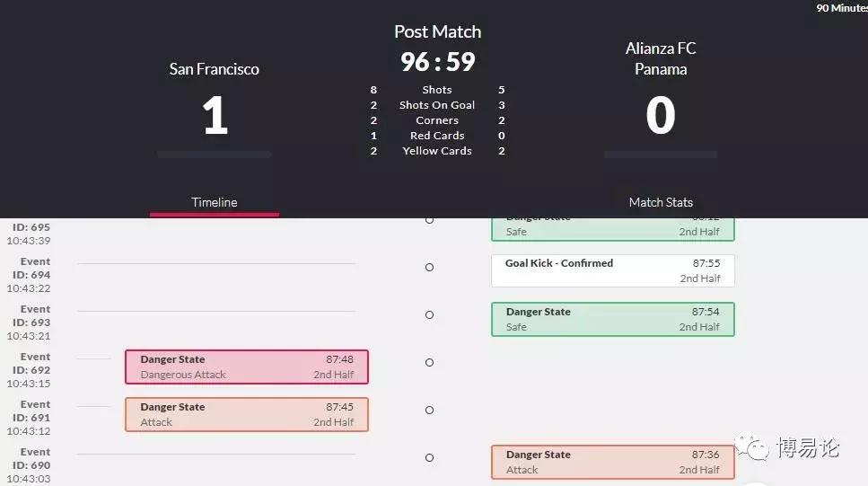Click timeline marker for event ID 693
Viewport: 868px width, 486px height.
(x=429, y=314)
